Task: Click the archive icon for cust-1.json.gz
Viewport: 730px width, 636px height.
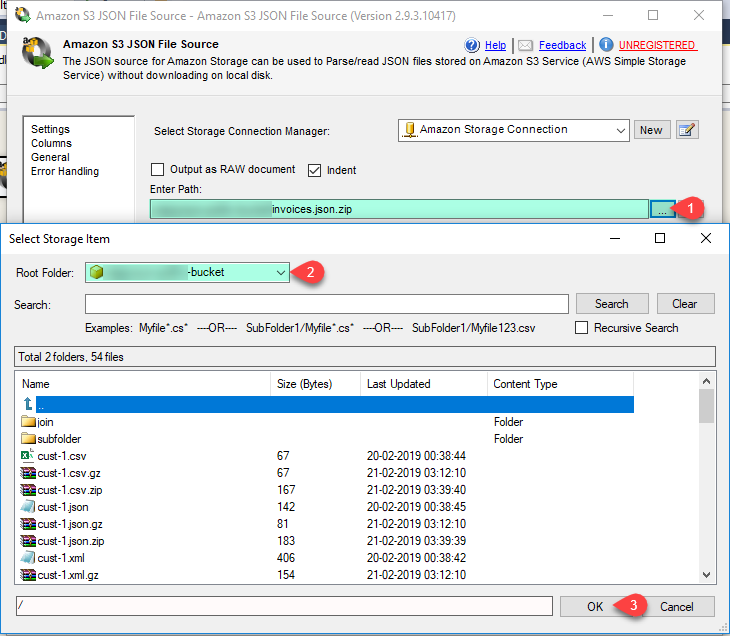Action: (28, 524)
